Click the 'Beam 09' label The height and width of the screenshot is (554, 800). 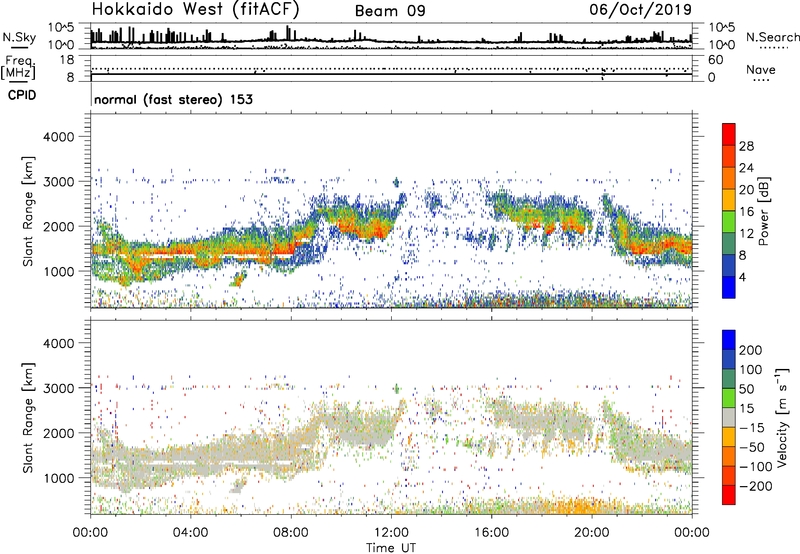(x=390, y=11)
